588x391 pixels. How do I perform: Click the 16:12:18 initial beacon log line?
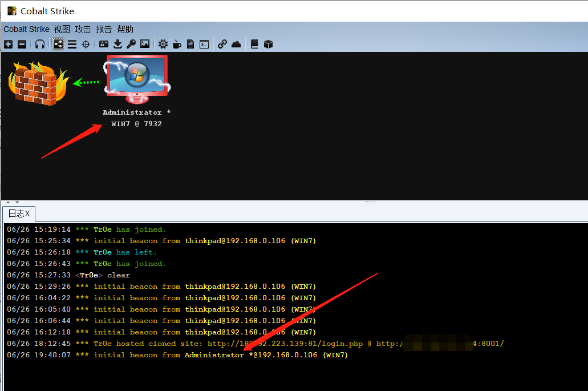(161, 332)
